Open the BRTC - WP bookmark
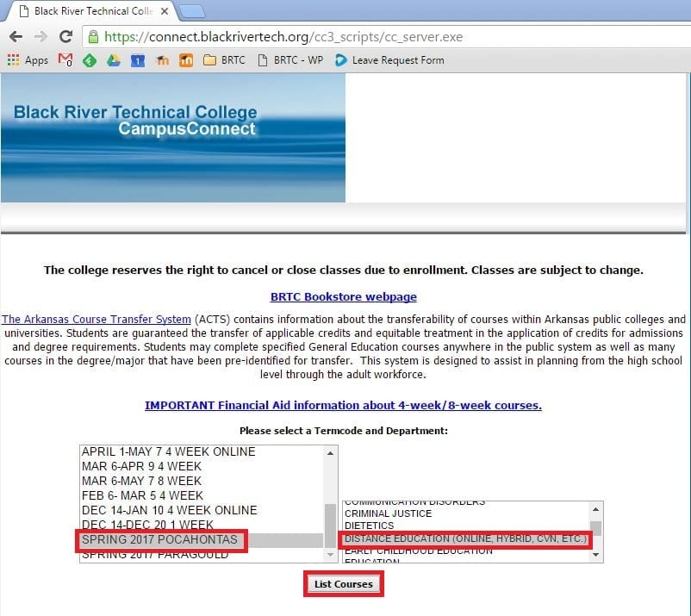Screen dimensions: 691x616 [x=290, y=60]
